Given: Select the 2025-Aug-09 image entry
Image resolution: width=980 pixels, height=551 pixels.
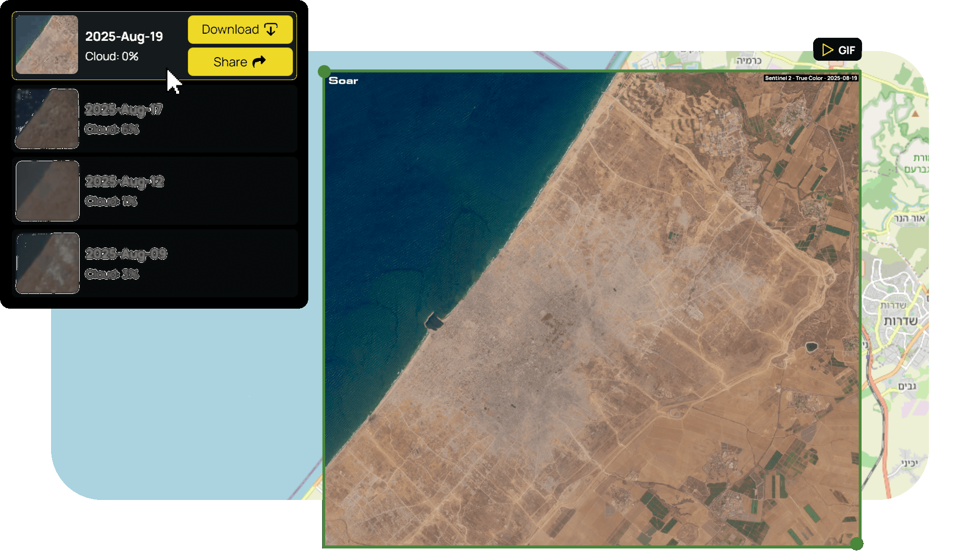Looking at the screenshot, I should 154,263.
